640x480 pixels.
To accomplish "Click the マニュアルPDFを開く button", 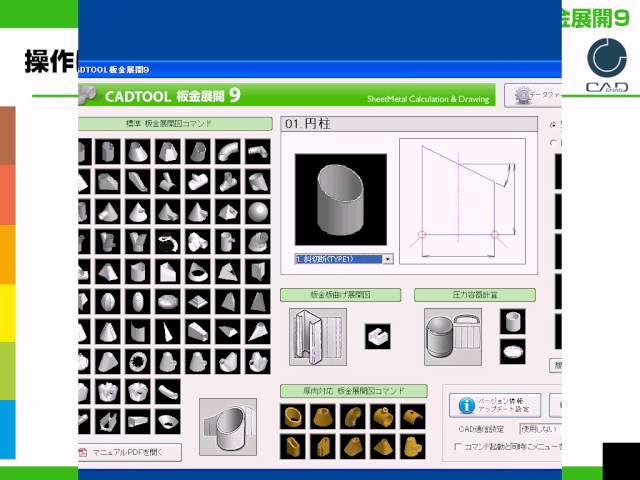I will [x=130, y=452].
